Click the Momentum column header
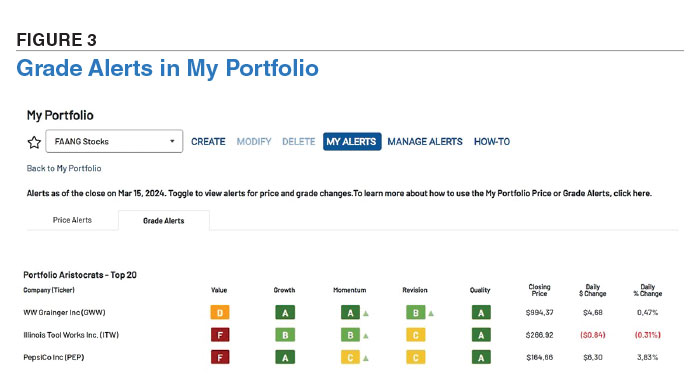This screenshot has width=700, height=388. (350, 290)
